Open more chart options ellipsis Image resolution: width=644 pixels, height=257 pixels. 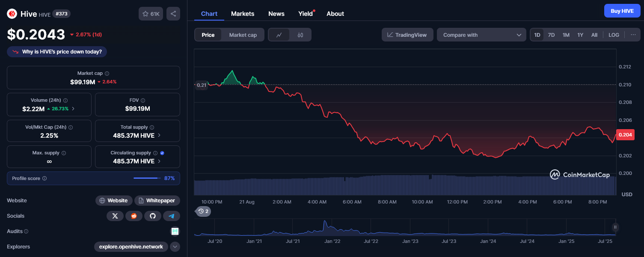click(x=633, y=35)
